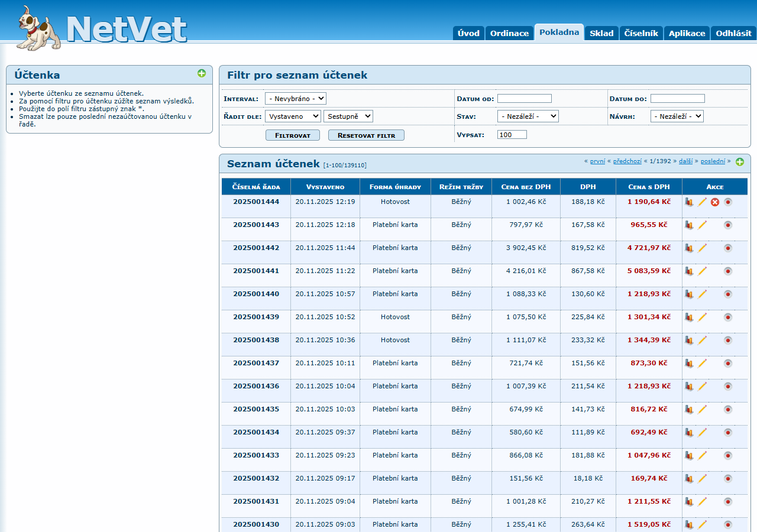Click receipt number 2025001444
Image resolution: width=757 pixels, height=532 pixels.
click(x=256, y=202)
